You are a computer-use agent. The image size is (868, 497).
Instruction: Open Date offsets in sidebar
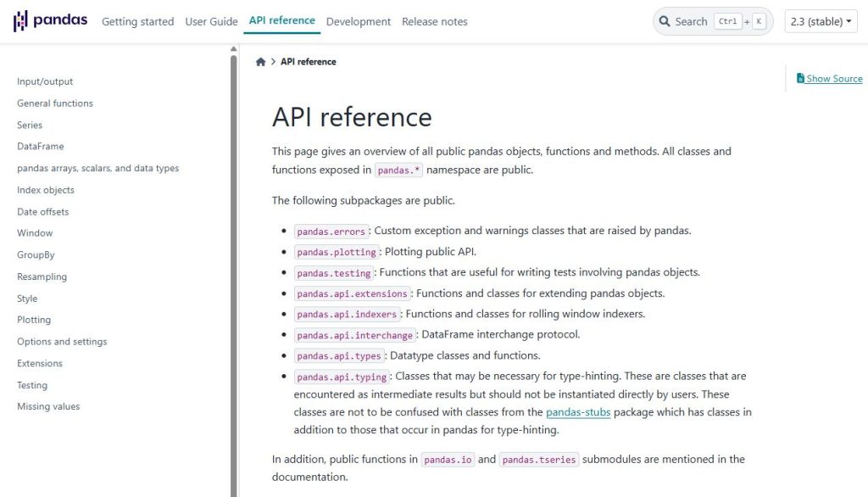(x=42, y=212)
